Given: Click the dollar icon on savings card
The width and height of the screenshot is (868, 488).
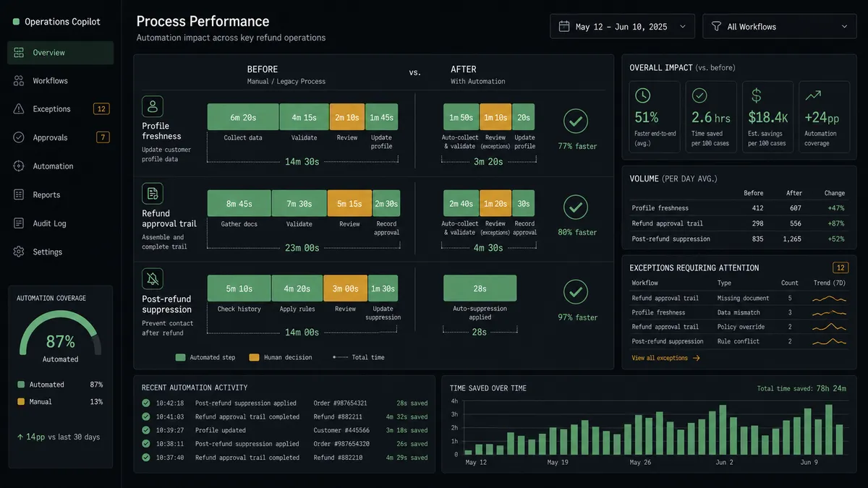Looking at the screenshot, I should point(756,95).
